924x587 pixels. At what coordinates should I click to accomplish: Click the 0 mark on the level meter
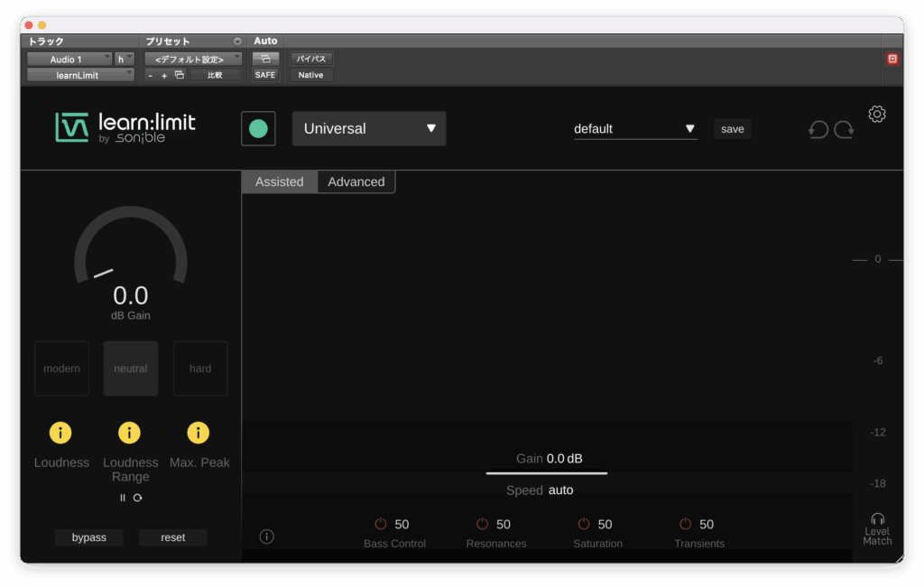pos(877,259)
